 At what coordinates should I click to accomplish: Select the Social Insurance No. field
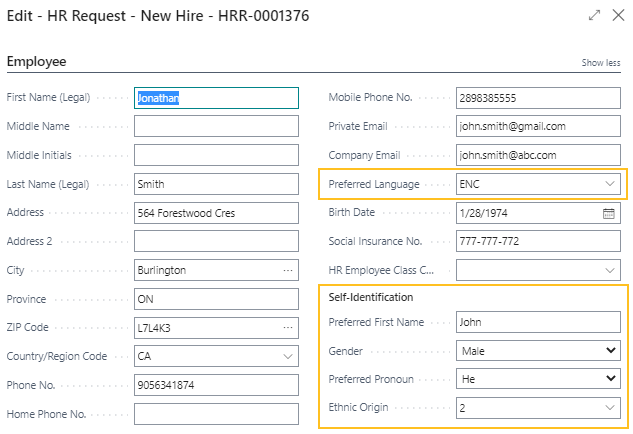pos(537,242)
